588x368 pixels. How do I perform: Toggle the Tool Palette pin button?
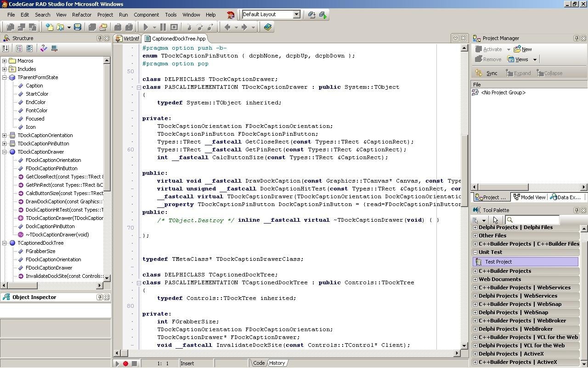click(576, 210)
